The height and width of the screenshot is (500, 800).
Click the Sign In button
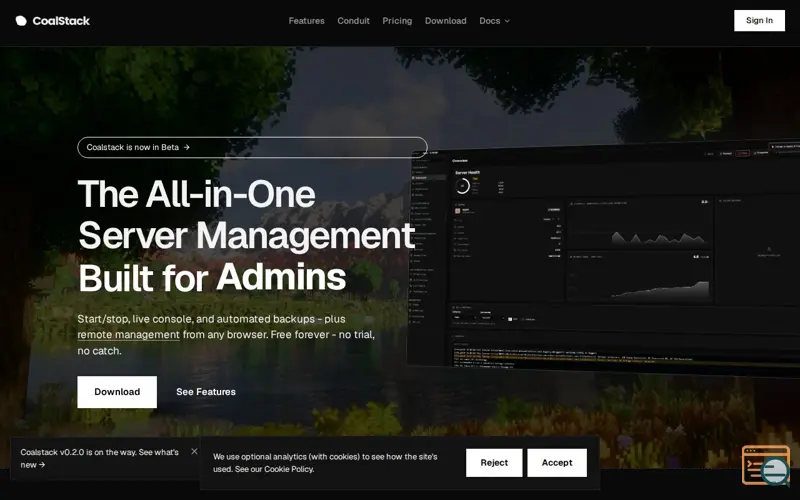(x=759, y=20)
